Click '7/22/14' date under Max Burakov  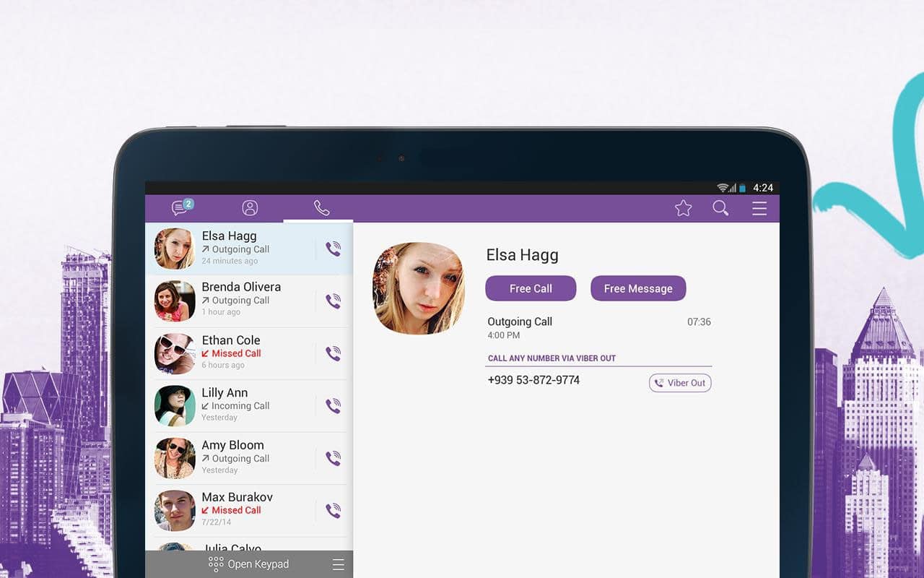[x=216, y=522]
